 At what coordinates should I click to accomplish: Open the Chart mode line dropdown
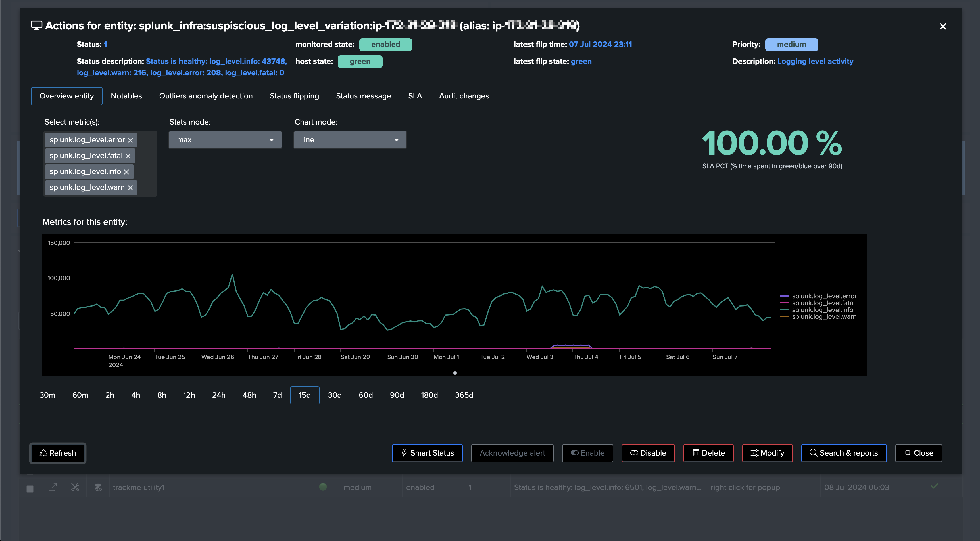350,140
